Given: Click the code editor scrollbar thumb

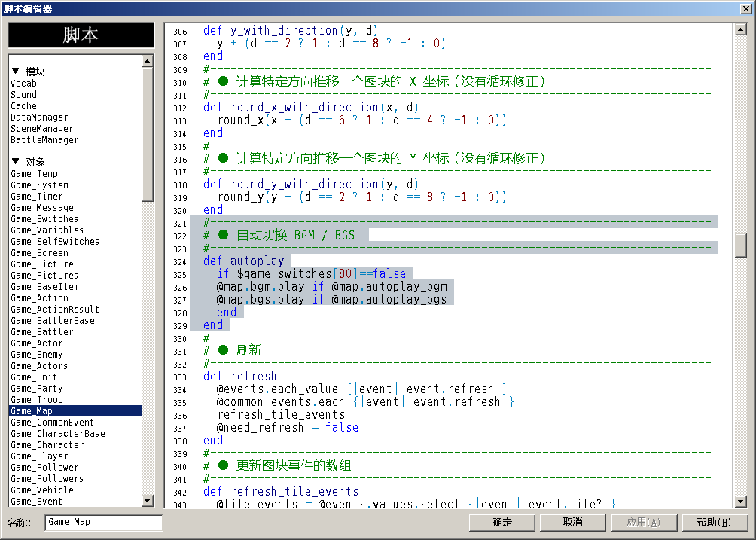Looking at the screenshot, I should point(741,246).
